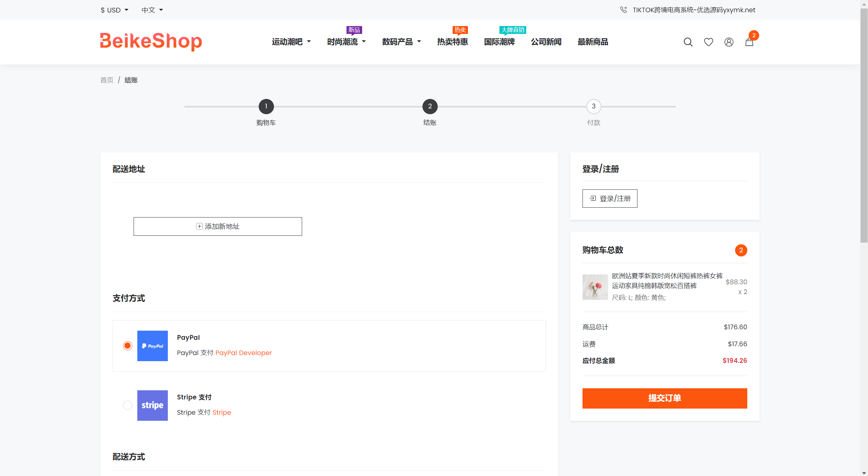Click the 应付总金额 $194.26 value
Screen dimensions: 868x476
click(x=735, y=360)
